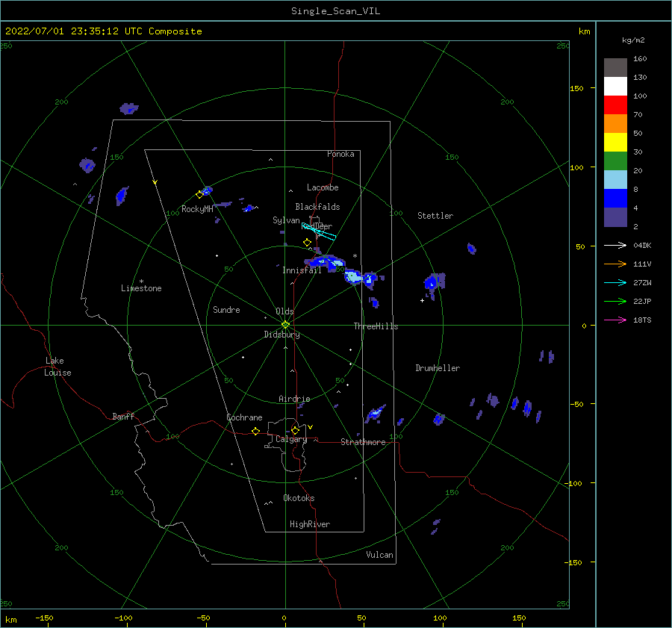672x628 pixels.
Task: Click the yellow diamond marker south of Red Deer
Action: coord(308,243)
